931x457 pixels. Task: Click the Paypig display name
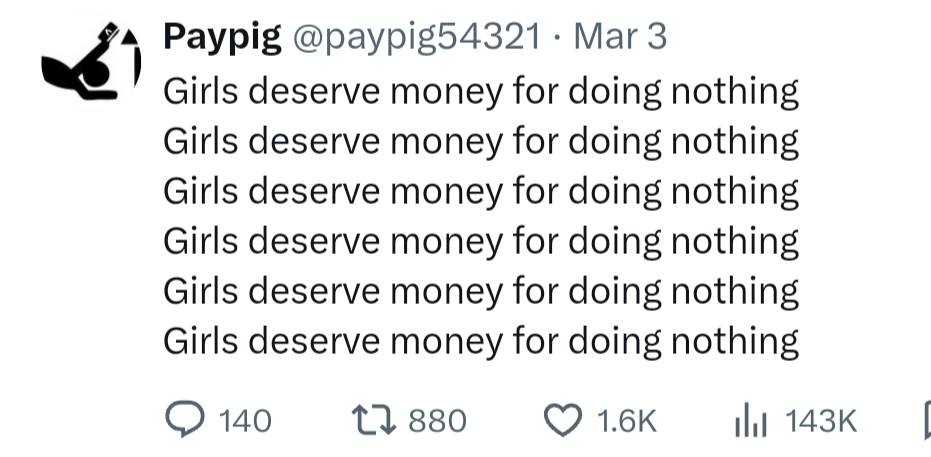click(221, 38)
